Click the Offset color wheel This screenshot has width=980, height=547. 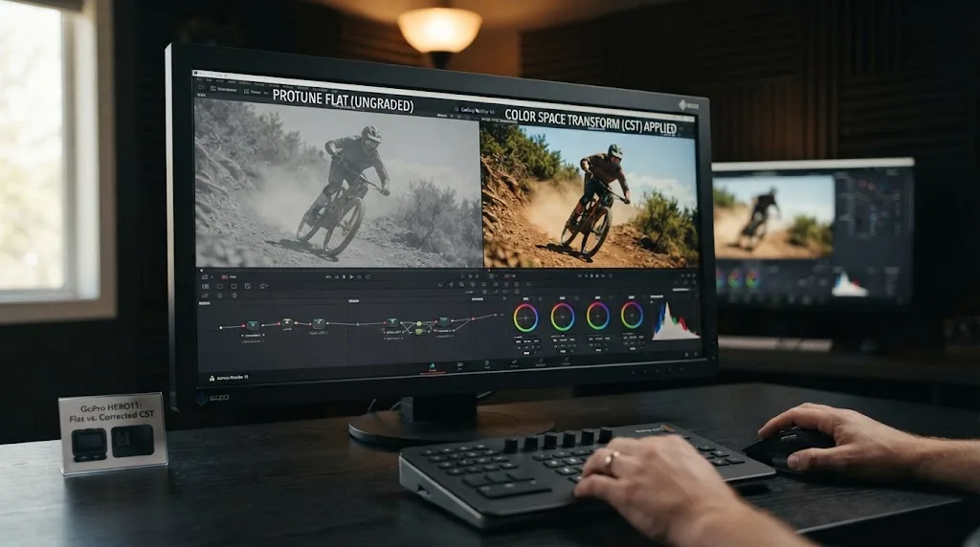tap(632, 316)
